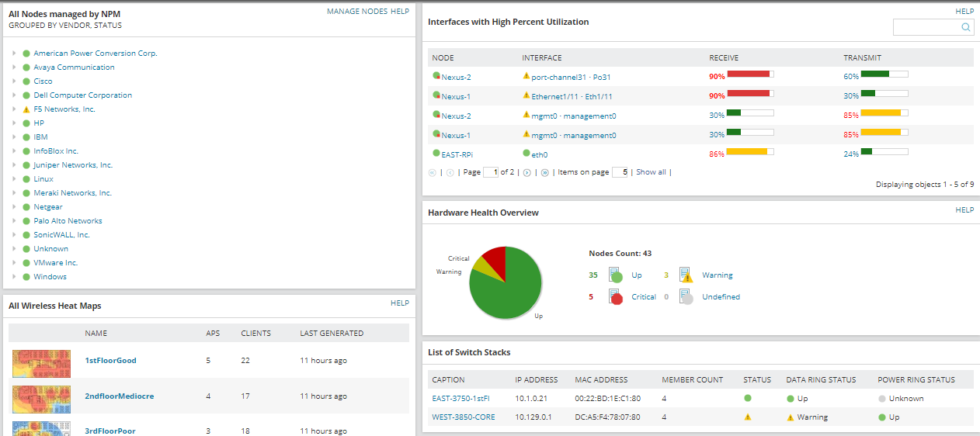Go to the previous page icon in pager
The image size is (980, 436).
coord(450,172)
